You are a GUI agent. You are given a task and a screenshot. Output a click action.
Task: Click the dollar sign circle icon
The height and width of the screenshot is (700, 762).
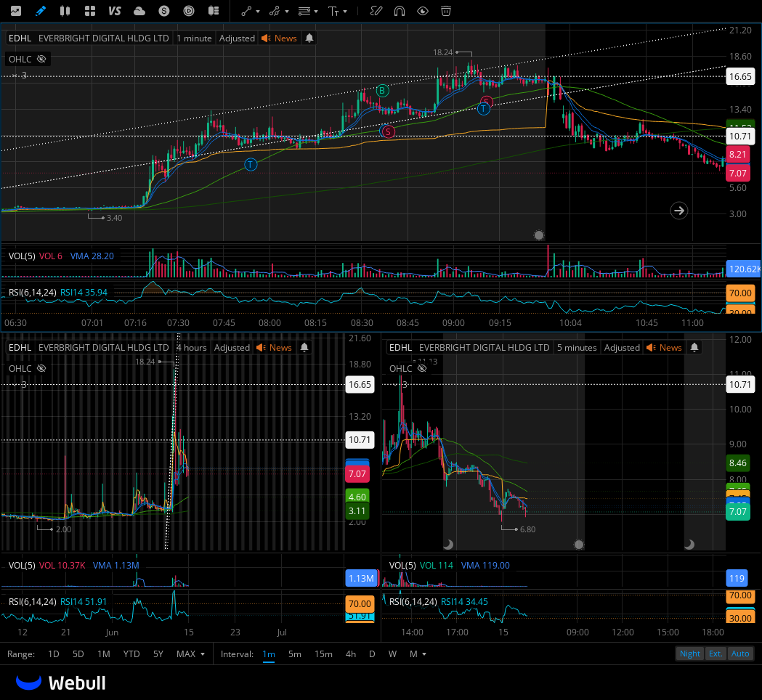164,11
